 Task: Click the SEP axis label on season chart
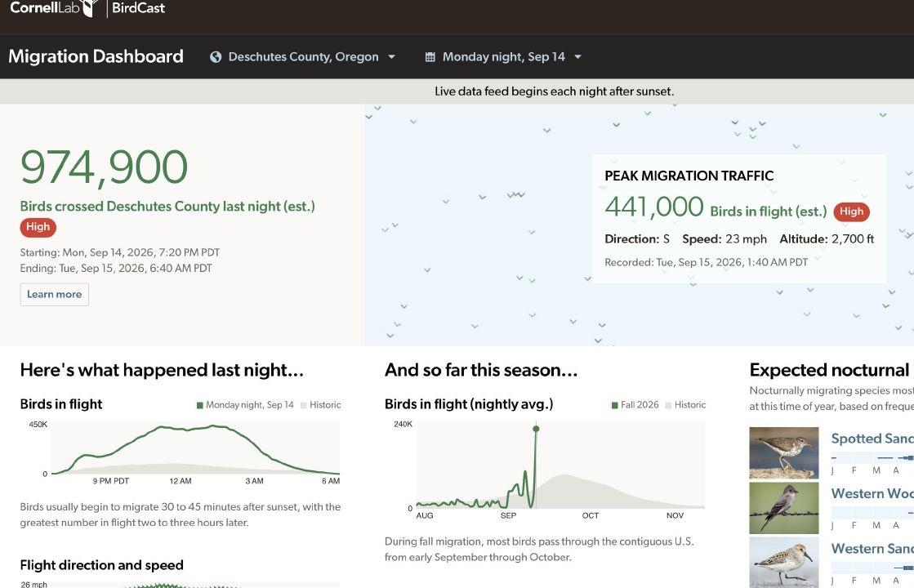(x=508, y=516)
